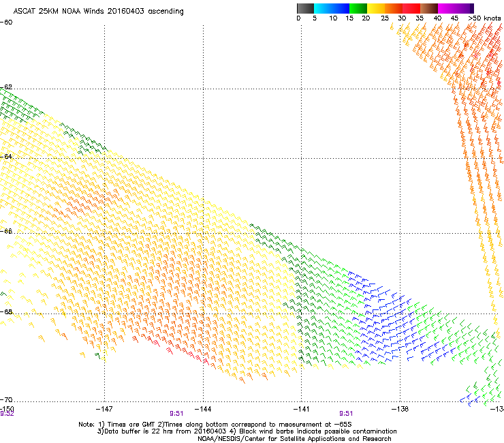Viewport: 504px width, 443px height.
Task: Click the -70 latitude label
Action: pyautogui.click(x=6, y=399)
